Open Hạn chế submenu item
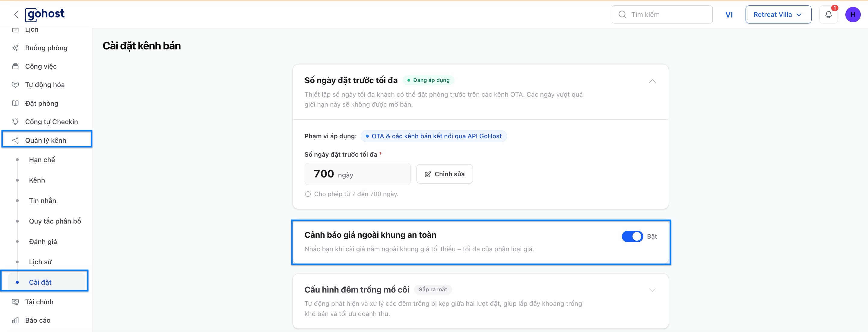This screenshot has height=332, width=868. point(42,160)
